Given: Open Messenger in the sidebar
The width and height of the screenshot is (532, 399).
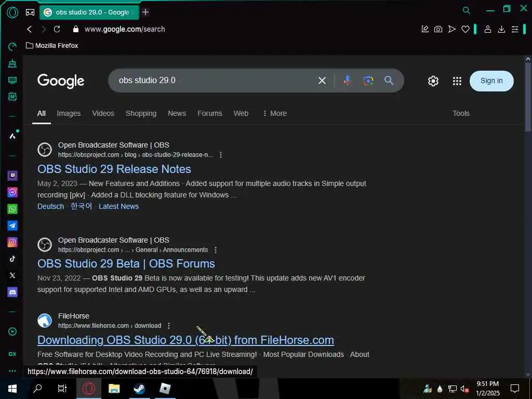Looking at the screenshot, I should tap(12, 192).
